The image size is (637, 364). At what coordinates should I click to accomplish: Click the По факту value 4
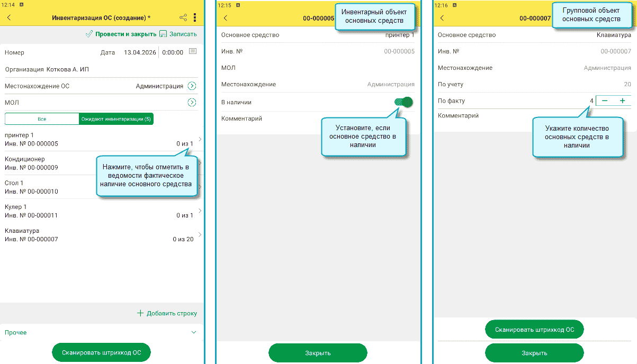(x=591, y=101)
